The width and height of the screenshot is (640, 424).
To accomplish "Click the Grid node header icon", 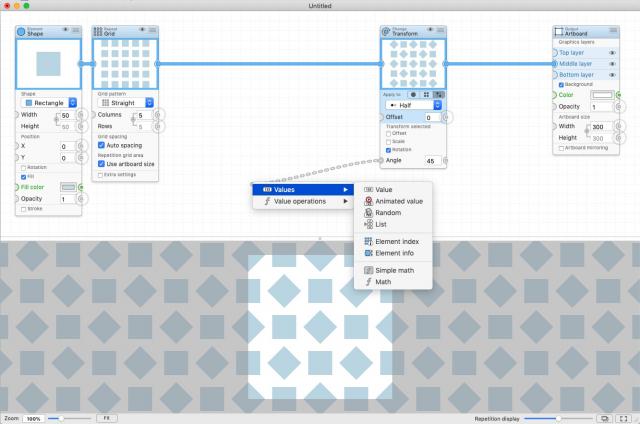I will (x=98, y=31).
